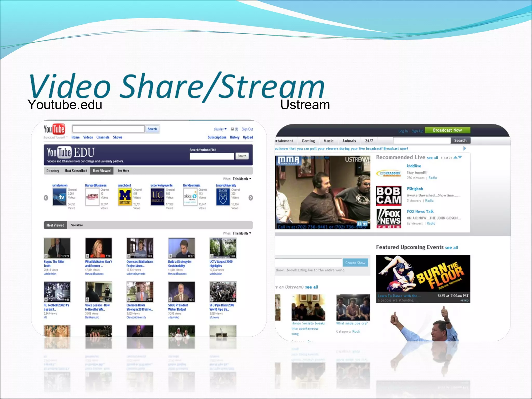The height and width of the screenshot is (399, 532).
Task: Open Opencast Matterhorn Project video thumbnail
Action: pyautogui.click(x=140, y=248)
